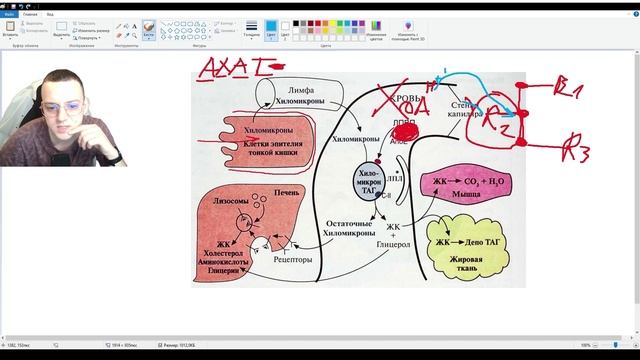Click scroll left arrow of horizontal scrollbar
Screen dimensions: 640x360
point(2,338)
